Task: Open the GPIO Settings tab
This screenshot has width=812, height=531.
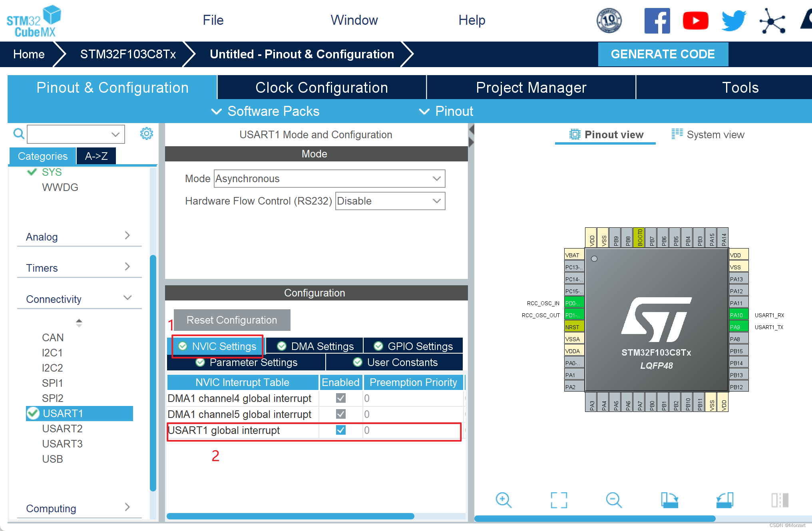Action: pyautogui.click(x=413, y=346)
